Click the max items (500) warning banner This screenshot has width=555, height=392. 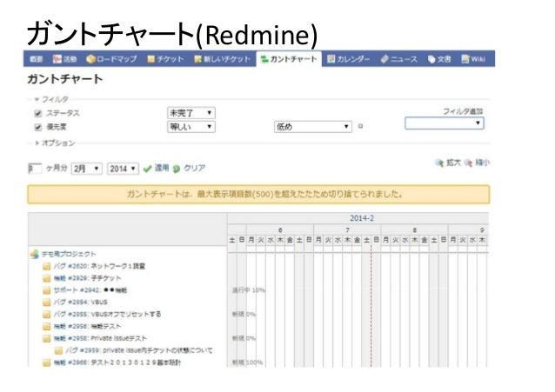[x=258, y=194]
